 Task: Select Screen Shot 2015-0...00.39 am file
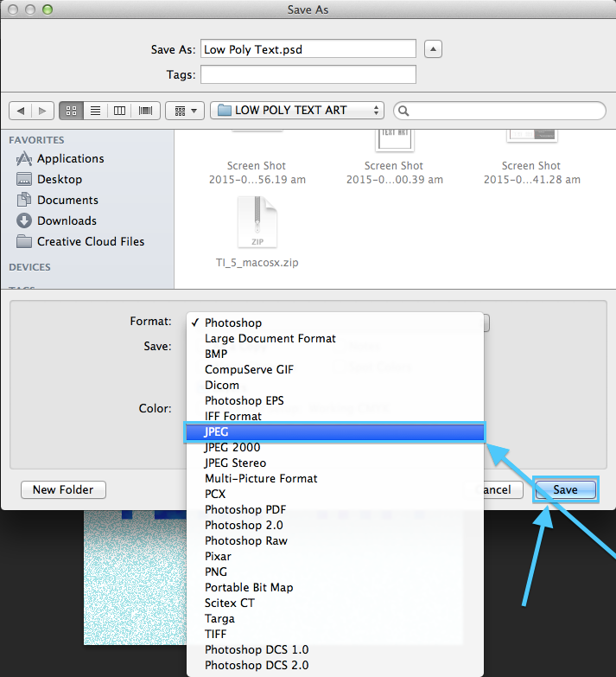point(394,172)
